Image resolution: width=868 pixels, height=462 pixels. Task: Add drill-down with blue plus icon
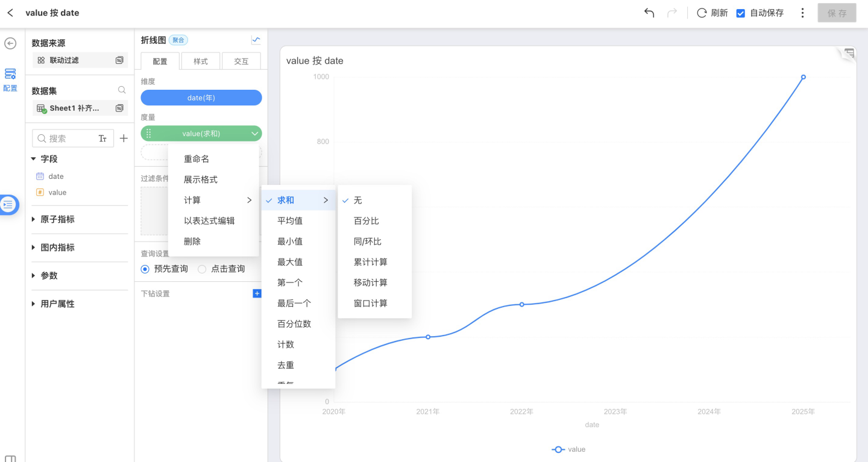pyautogui.click(x=257, y=294)
